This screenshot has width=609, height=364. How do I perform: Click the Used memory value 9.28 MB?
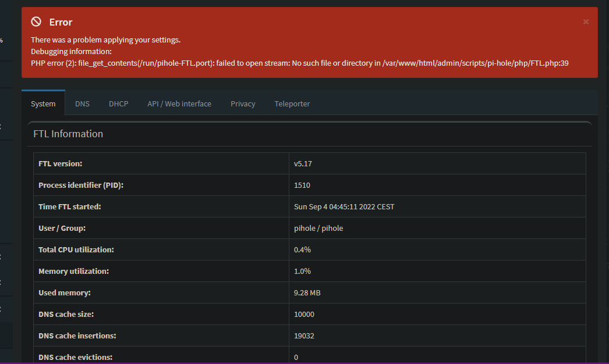pyautogui.click(x=307, y=293)
